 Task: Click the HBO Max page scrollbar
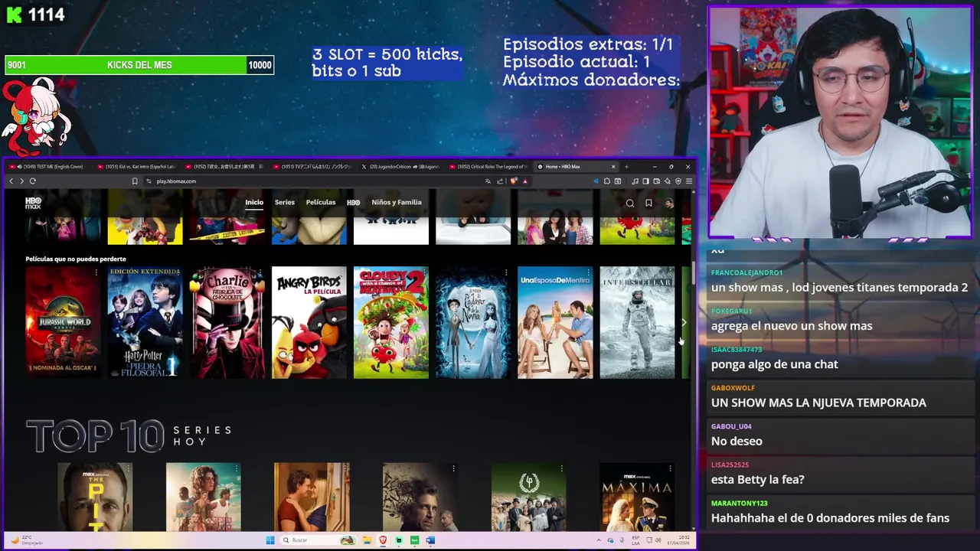tap(694, 272)
